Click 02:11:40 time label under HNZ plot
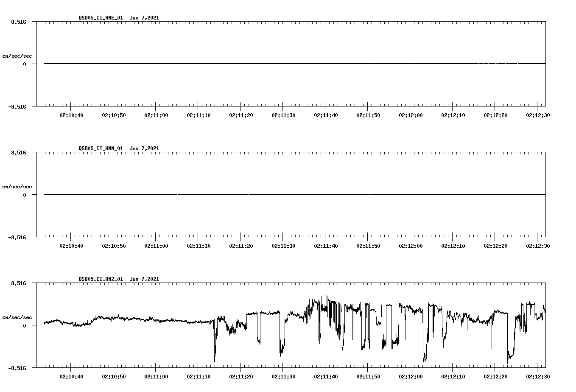This screenshot has height=392, width=576. click(x=326, y=376)
